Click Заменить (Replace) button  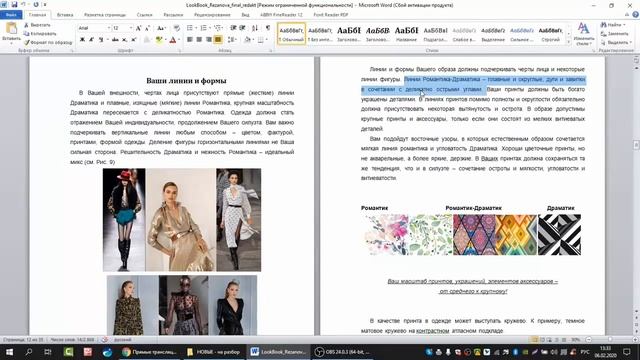(615, 33)
